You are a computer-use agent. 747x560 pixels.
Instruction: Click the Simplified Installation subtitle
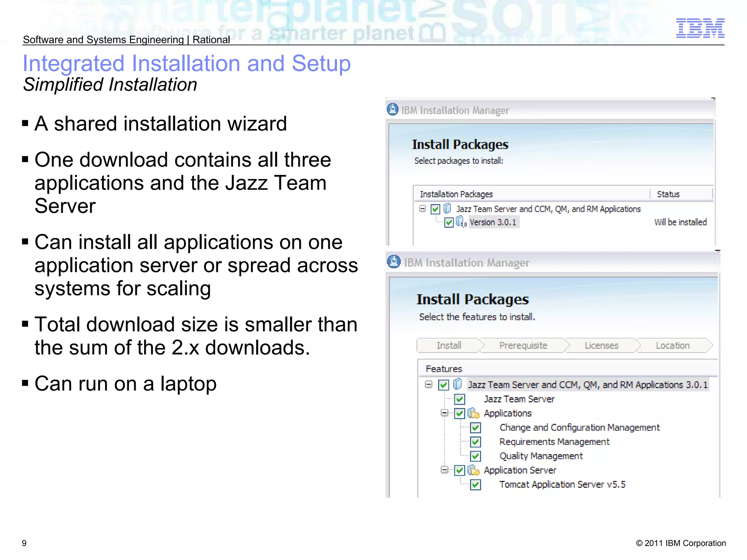click(x=110, y=85)
